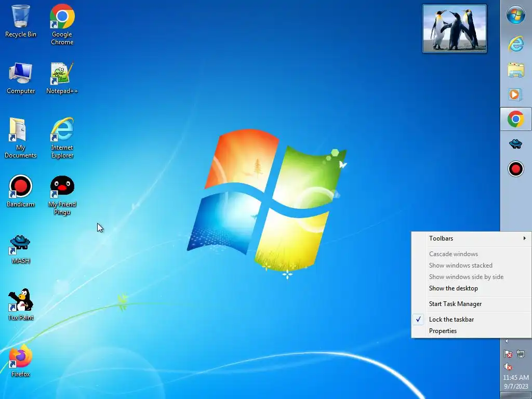Click the network status tray icon

[x=521, y=354]
